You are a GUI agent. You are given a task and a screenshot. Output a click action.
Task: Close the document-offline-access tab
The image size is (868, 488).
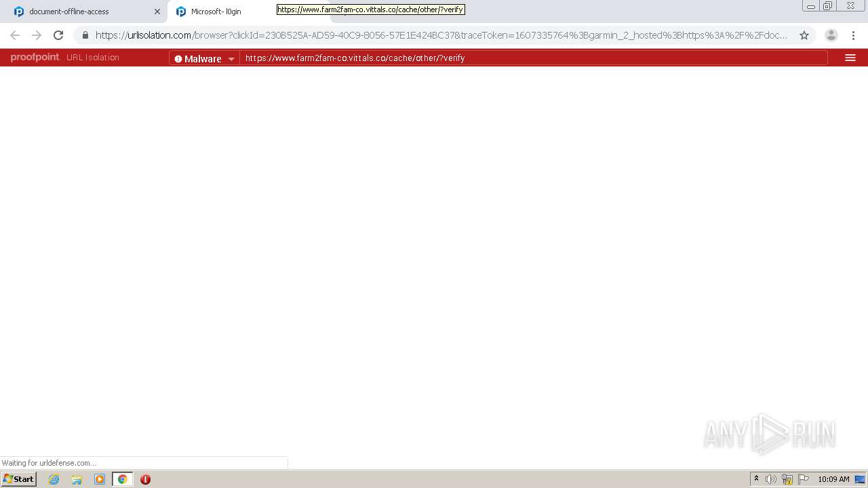[157, 12]
